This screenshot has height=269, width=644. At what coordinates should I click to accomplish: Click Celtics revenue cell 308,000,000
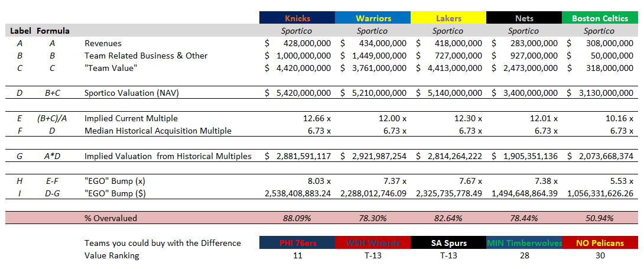609,43
